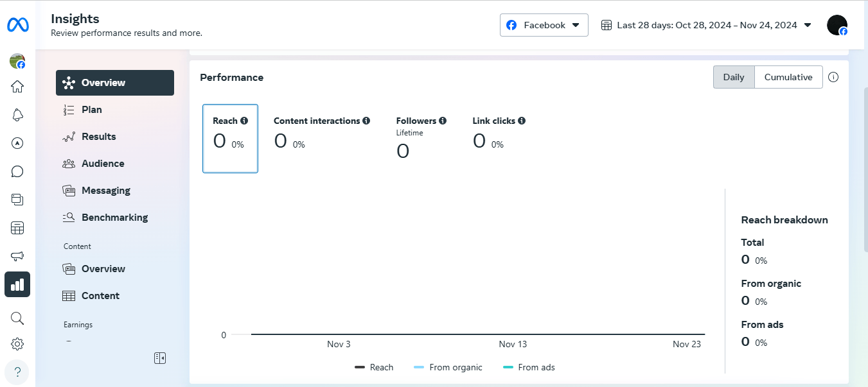Image resolution: width=868 pixels, height=387 pixels.
Task: Open Ads megaphone icon
Action: [17, 256]
